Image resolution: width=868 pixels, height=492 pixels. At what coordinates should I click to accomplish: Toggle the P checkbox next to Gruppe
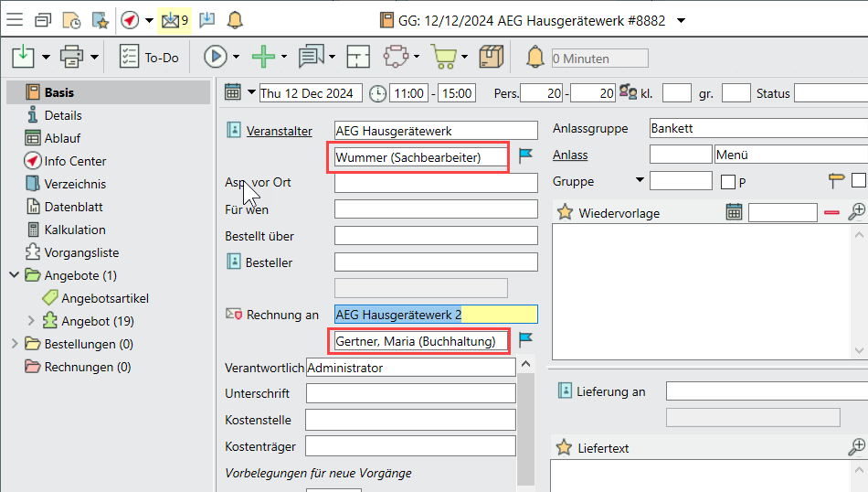click(727, 182)
